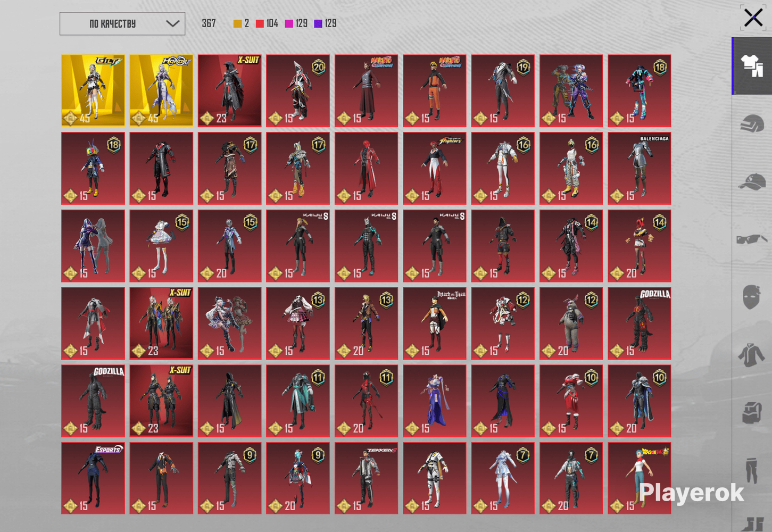The image size is (772, 532).
Task: Click the total item count 367
Action: coord(209,23)
